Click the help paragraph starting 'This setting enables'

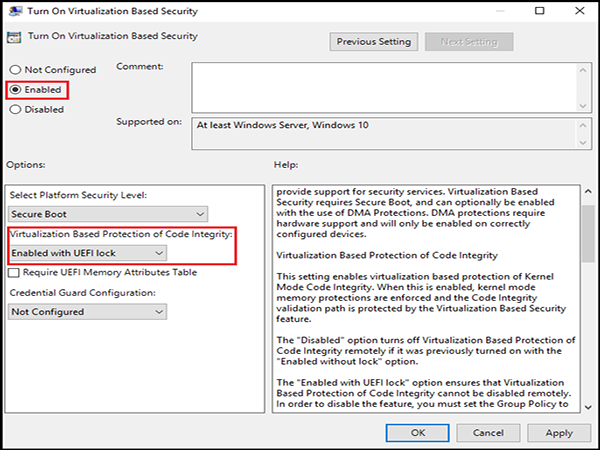pos(421,298)
